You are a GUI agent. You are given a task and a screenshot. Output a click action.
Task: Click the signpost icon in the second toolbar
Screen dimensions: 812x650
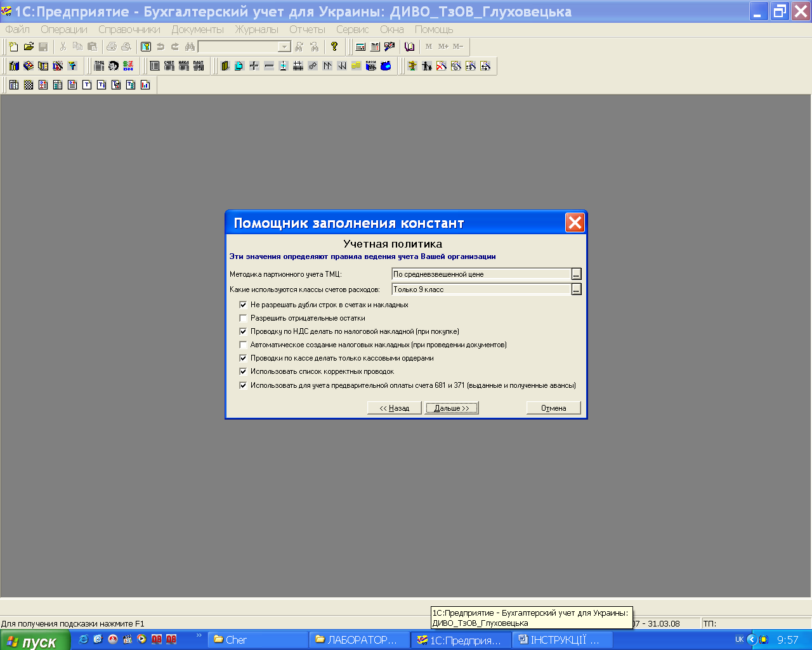412,65
